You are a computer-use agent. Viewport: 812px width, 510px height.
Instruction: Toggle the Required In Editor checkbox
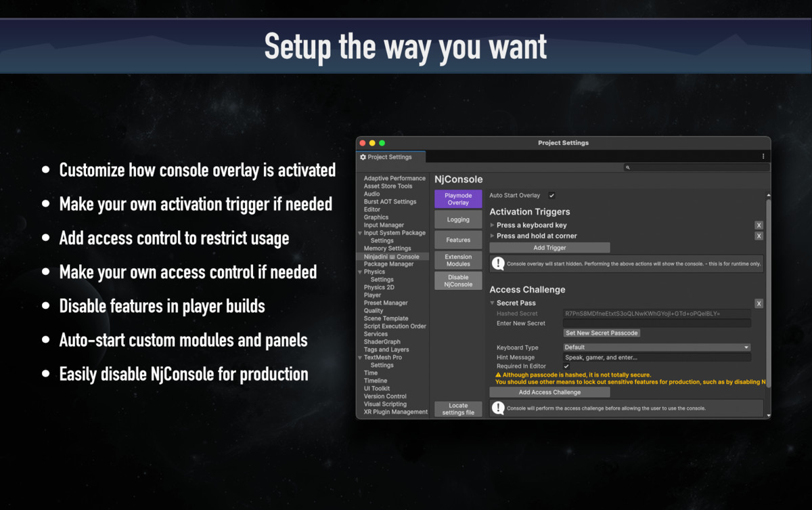coord(566,366)
